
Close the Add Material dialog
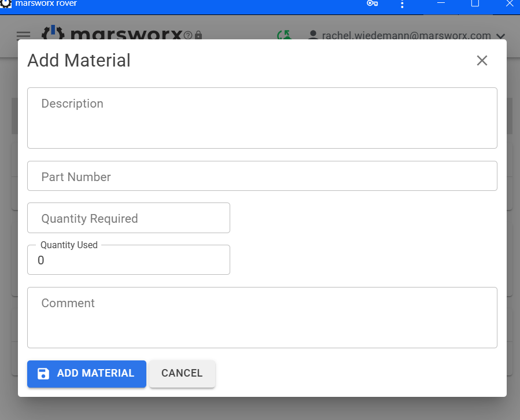tap(482, 60)
